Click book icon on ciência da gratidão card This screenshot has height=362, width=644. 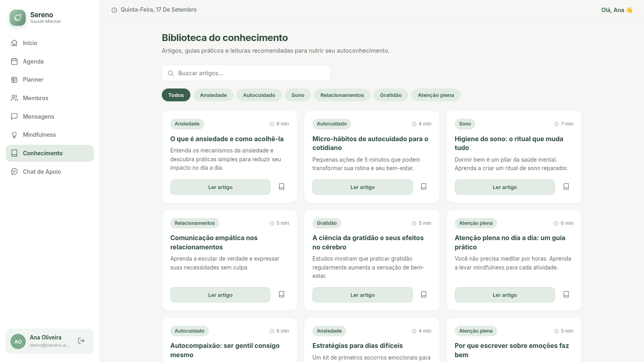[x=424, y=294]
